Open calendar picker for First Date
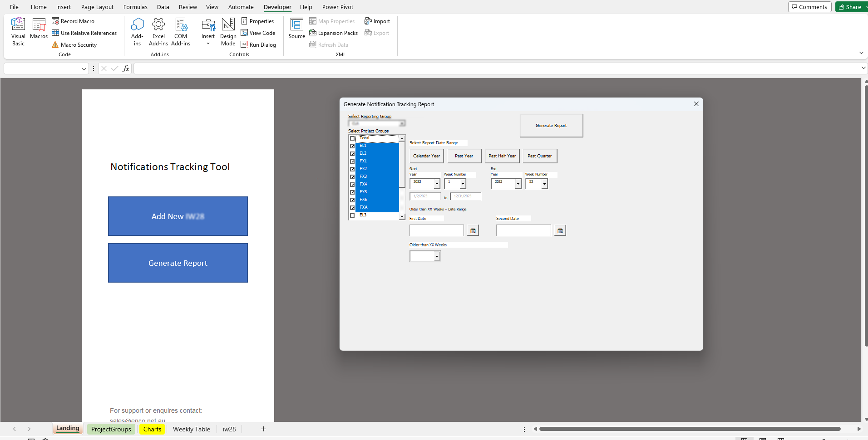The width and height of the screenshot is (868, 440). tap(473, 230)
